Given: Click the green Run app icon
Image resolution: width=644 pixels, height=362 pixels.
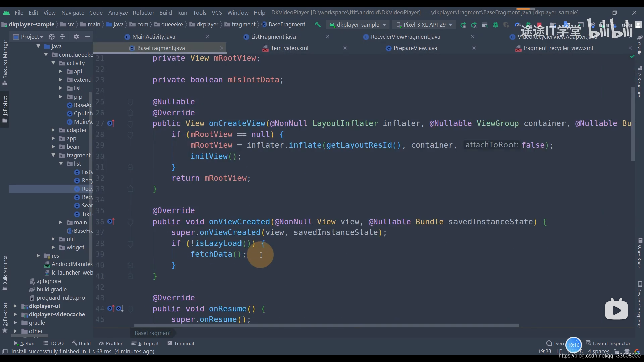Looking at the screenshot, I should (x=463, y=25).
